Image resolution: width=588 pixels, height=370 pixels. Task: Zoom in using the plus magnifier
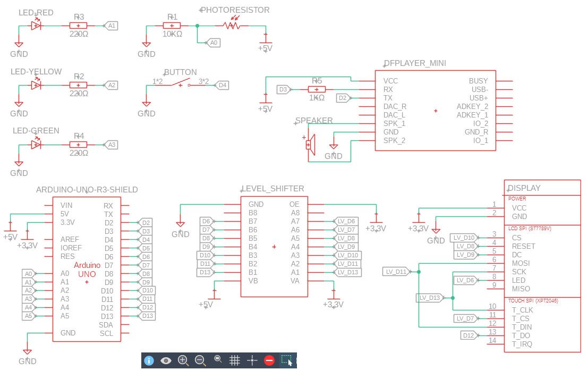point(183,360)
